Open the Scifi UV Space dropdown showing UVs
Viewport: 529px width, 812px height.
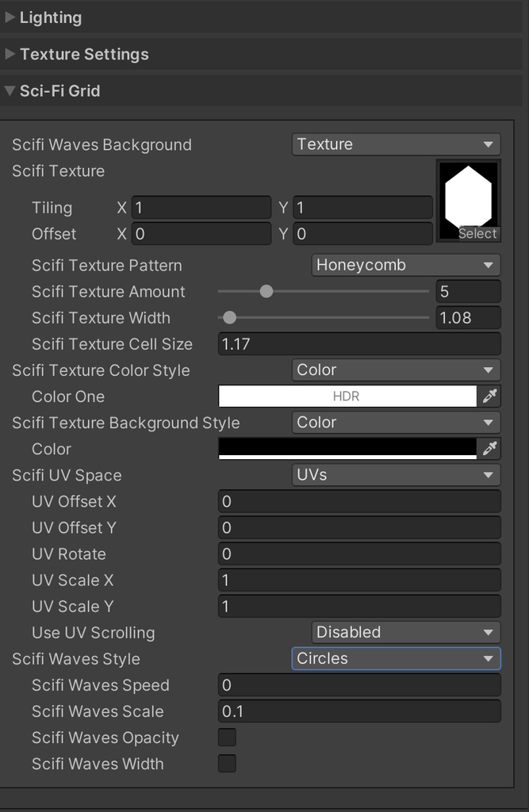[x=395, y=475]
